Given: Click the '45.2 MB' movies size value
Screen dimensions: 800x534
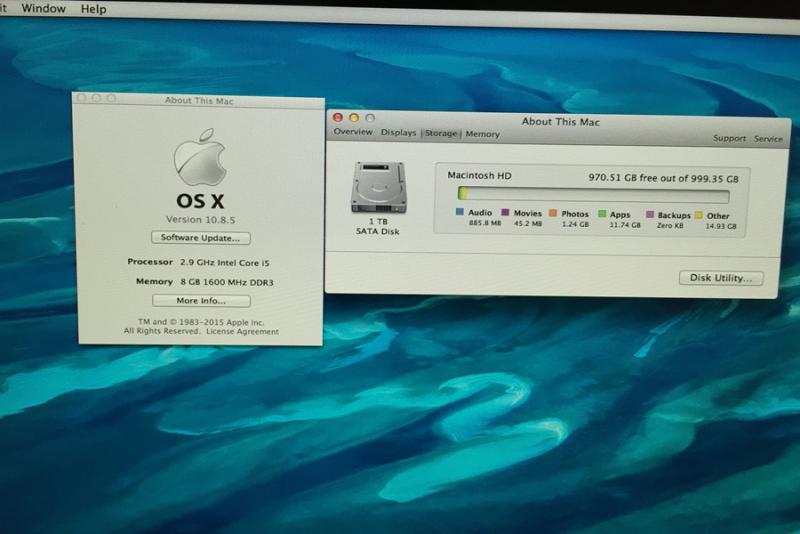Looking at the screenshot, I should tap(528, 223).
